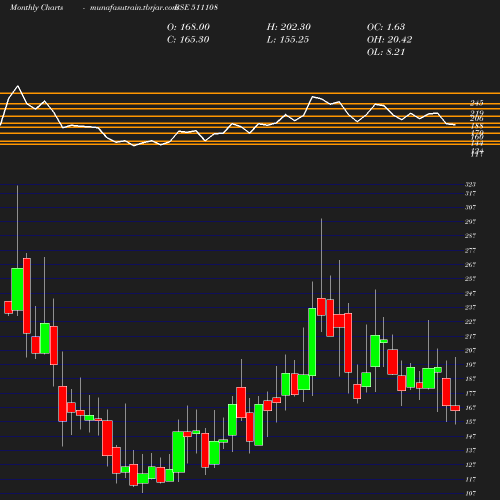Click the "Monthly Charts" title text
Image resolution: width=500 pixels, height=500 pixels.
tap(36, 7)
